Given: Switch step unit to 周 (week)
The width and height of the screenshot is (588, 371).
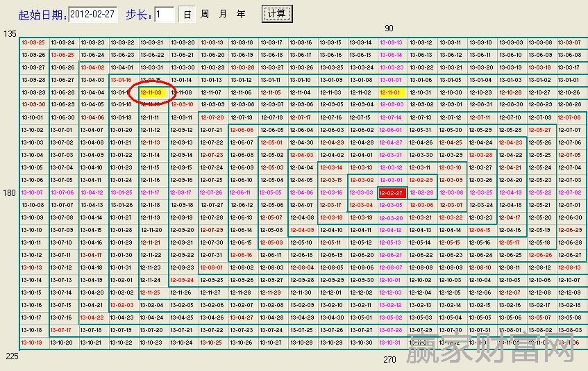Looking at the screenshot, I should (205, 15).
